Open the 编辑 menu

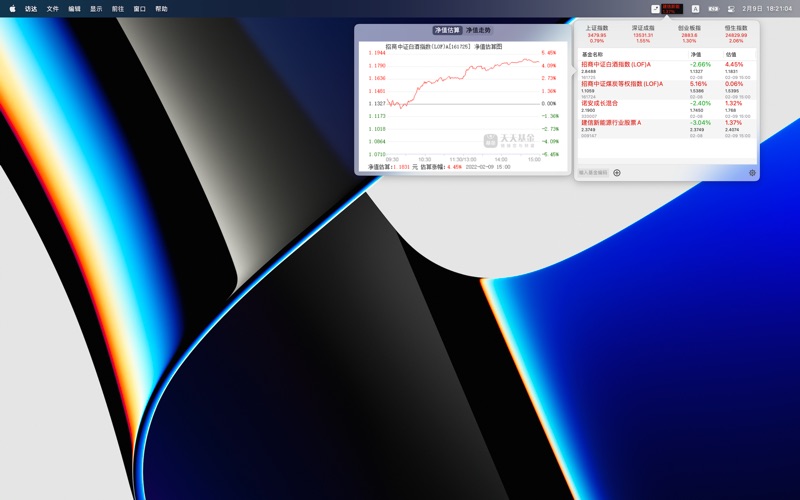(74, 9)
